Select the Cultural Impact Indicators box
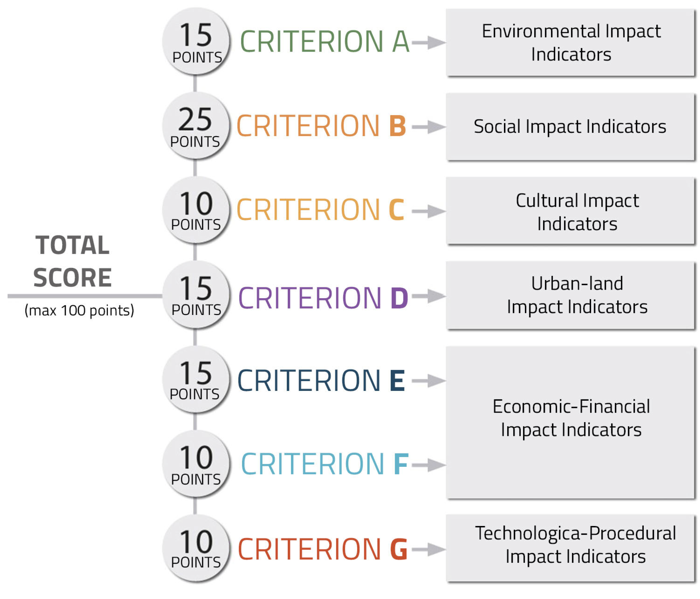This screenshot has width=700, height=599. tap(570, 211)
